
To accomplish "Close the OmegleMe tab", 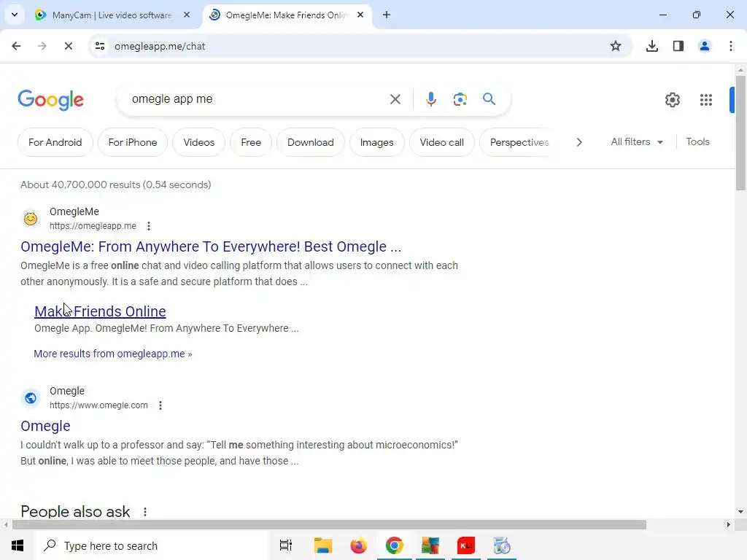I will click(x=360, y=15).
